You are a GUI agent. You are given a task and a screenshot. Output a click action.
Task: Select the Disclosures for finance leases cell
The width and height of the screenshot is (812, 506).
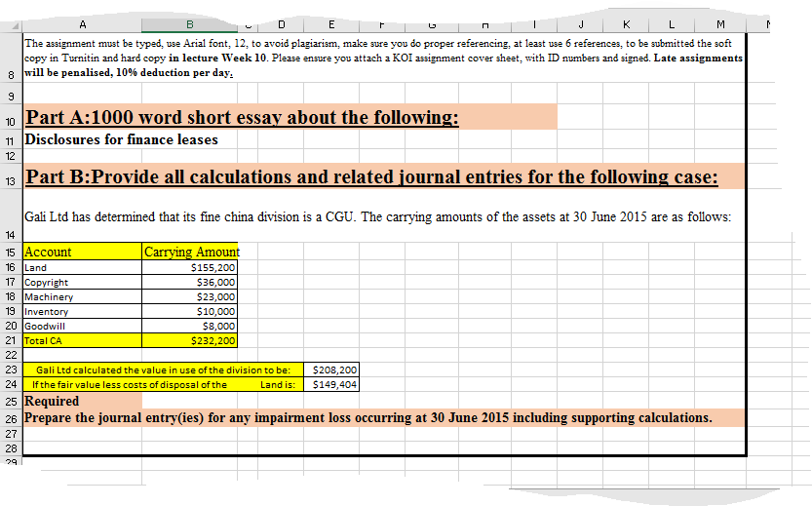(121, 139)
